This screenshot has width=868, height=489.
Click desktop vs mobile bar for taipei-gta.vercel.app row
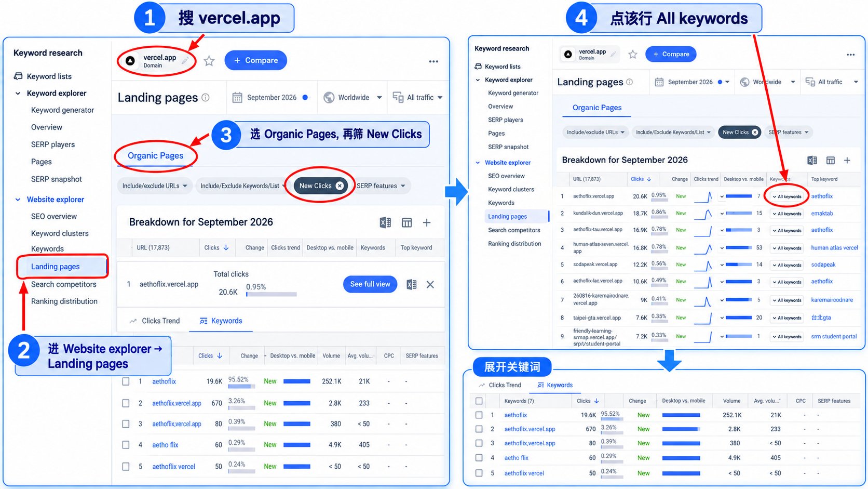pyautogui.click(x=739, y=318)
